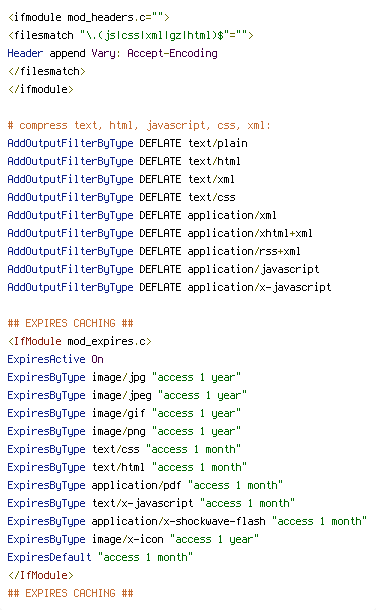The height and width of the screenshot is (610, 376).
Task: Select the compress text, html comment line
Action: click(x=139, y=125)
